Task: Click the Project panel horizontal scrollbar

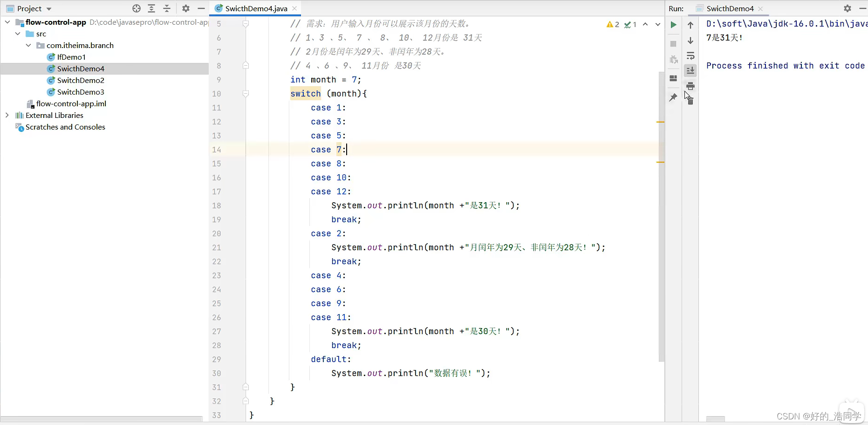Action: click(102, 418)
